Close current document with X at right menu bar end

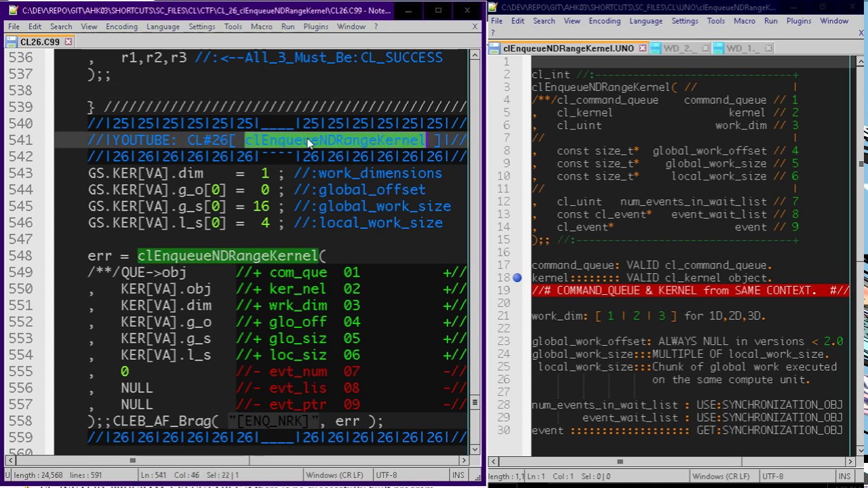click(861, 31)
